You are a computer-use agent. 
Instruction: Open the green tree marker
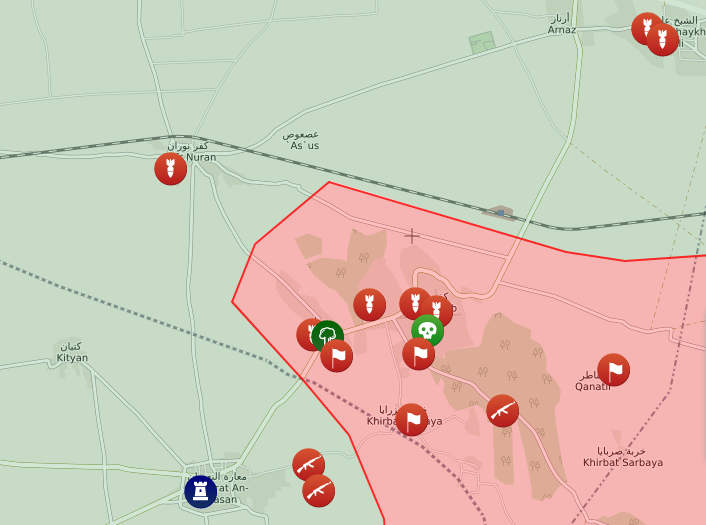[327, 336]
